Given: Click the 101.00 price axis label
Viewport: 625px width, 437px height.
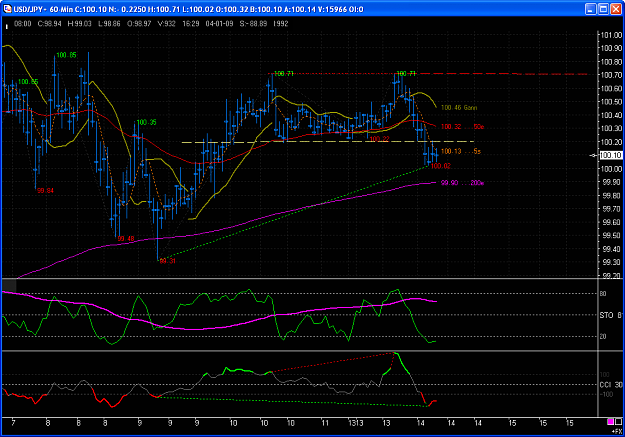Looking at the screenshot, I should [611, 35].
